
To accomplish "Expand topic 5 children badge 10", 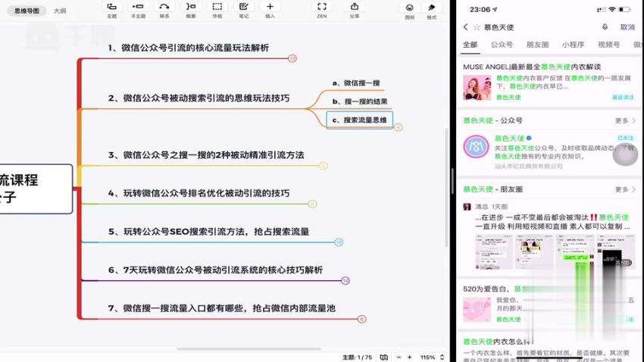I will 339,242.
